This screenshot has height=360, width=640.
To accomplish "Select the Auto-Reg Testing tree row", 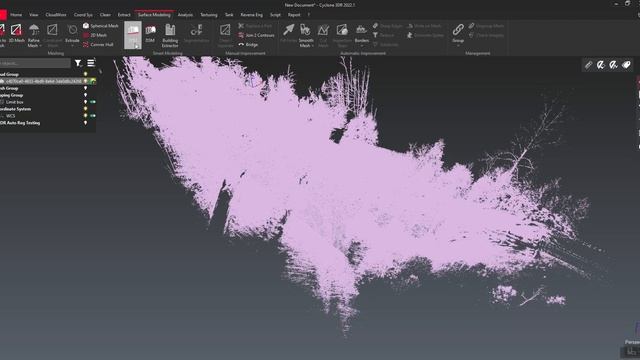I will click(47, 123).
